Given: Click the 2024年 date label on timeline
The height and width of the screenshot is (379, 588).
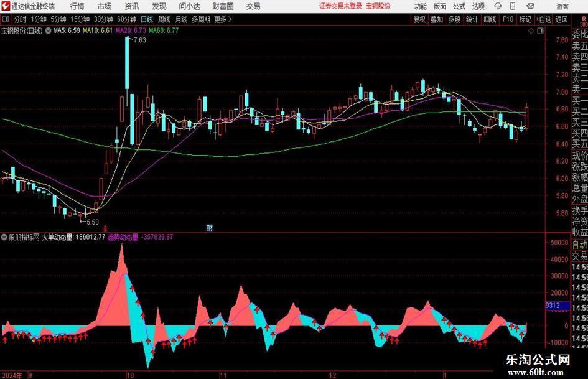Looking at the screenshot, I should click(12, 375).
